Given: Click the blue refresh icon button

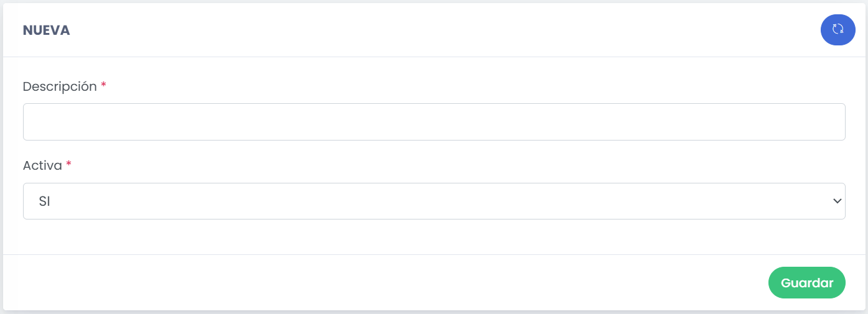Looking at the screenshot, I should [x=838, y=29].
